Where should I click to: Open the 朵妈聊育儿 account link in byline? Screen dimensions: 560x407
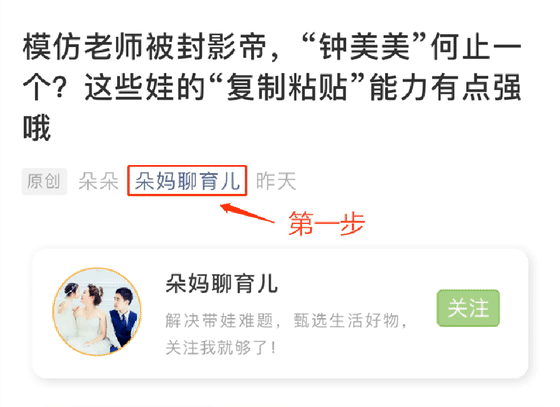(x=187, y=181)
